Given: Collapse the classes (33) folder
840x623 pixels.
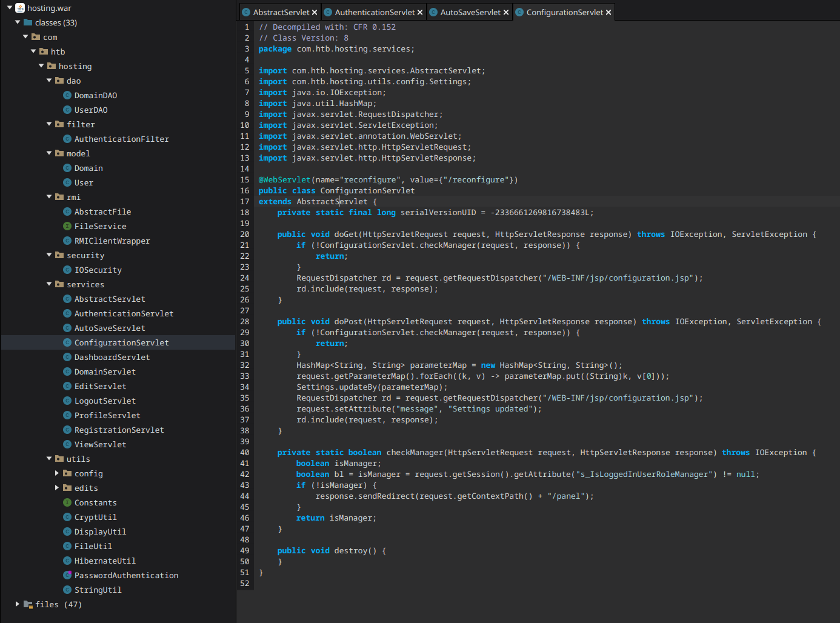Looking at the screenshot, I should pyautogui.click(x=18, y=22).
